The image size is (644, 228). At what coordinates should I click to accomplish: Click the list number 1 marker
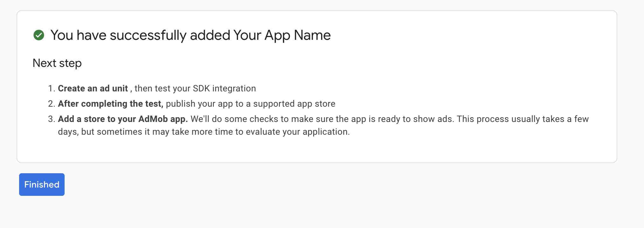tap(52, 89)
